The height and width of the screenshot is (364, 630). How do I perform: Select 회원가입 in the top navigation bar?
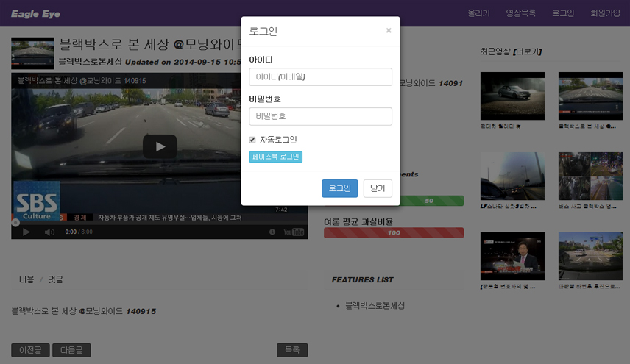point(605,13)
